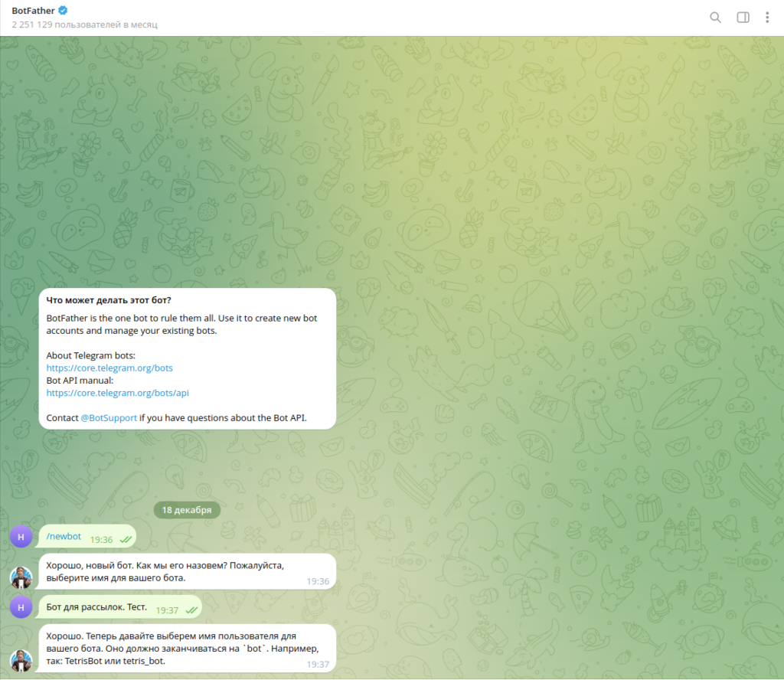
Task: Open search in the BotFather chat
Action: [x=716, y=18]
